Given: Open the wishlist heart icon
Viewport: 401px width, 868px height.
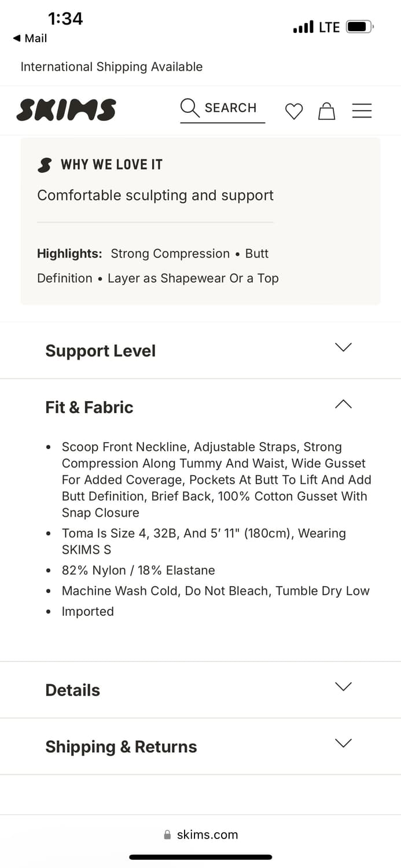Looking at the screenshot, I should click(294, 111).
